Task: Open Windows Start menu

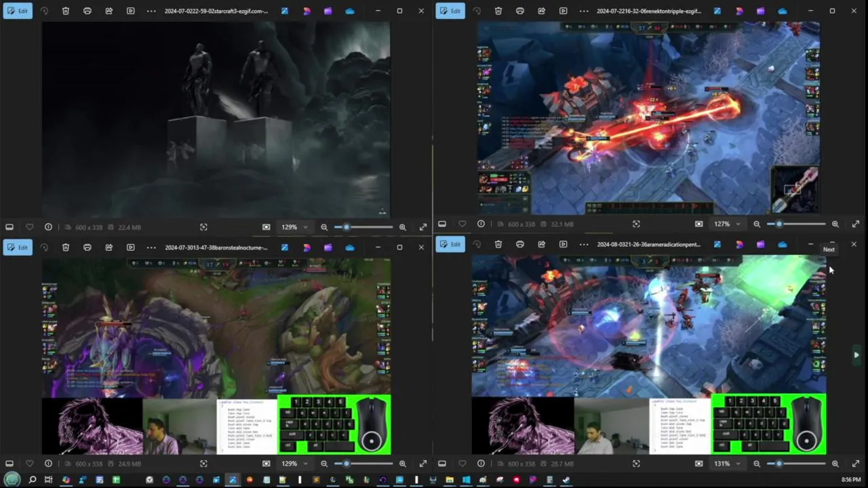Action: tap(12, 480)
